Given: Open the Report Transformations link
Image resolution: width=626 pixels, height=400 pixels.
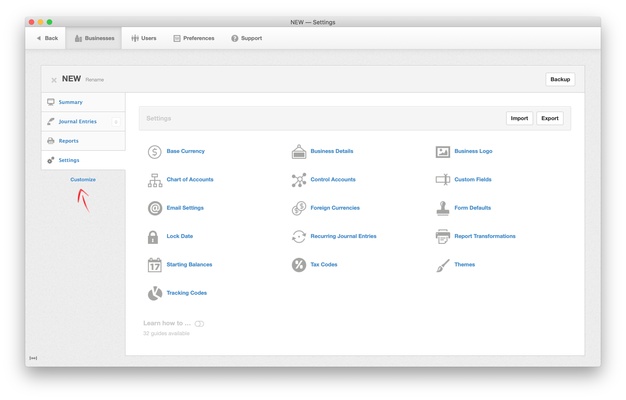Looking at the screenshot, I should pos(485,236).
